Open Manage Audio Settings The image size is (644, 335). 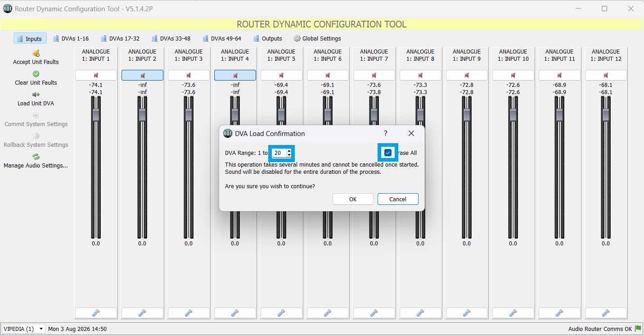coord(36,161)
